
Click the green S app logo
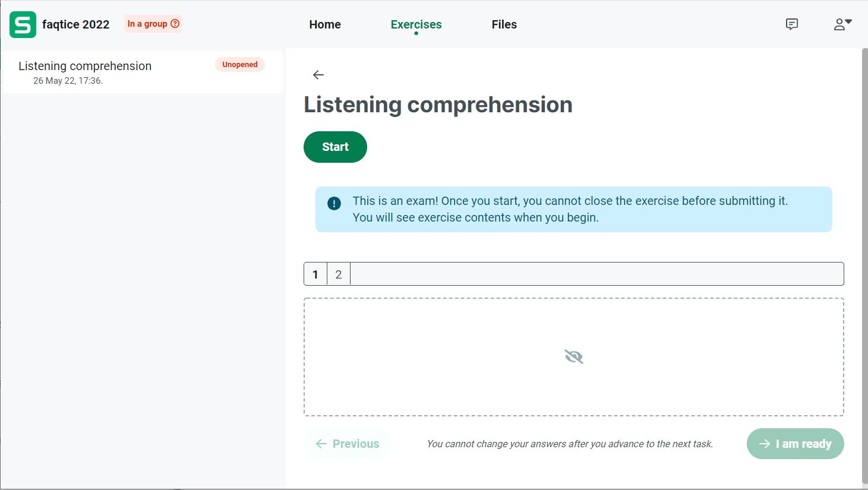click(23, 24)
